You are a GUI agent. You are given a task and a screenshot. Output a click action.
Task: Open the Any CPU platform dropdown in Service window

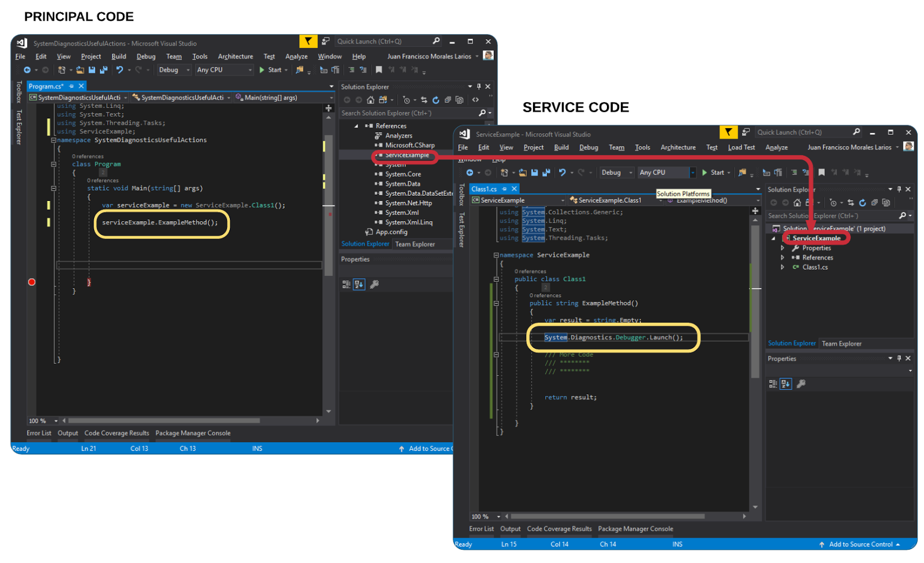(667, 173)
